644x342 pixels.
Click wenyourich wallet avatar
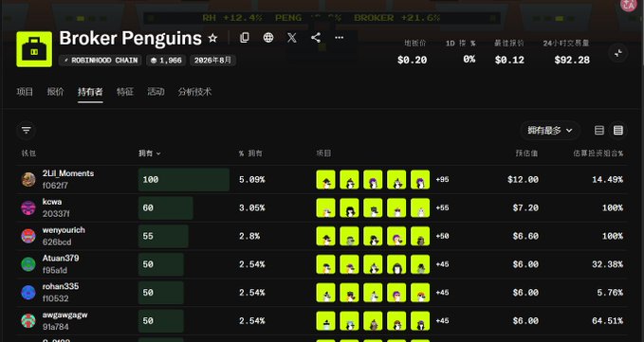click(x=28, y=236)
